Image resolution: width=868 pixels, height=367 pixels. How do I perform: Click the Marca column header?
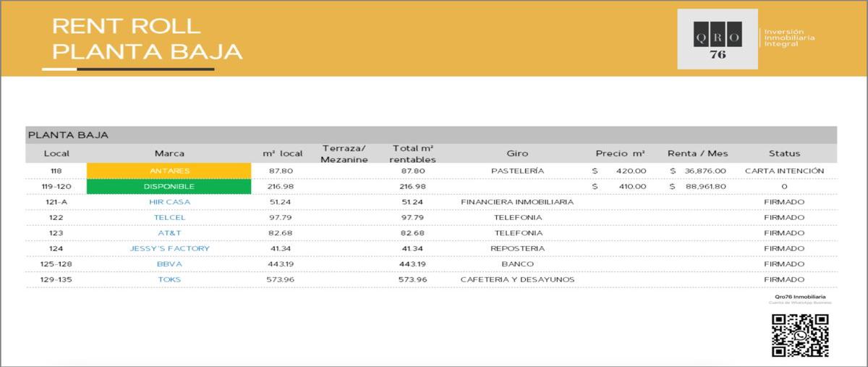(169, 153)
